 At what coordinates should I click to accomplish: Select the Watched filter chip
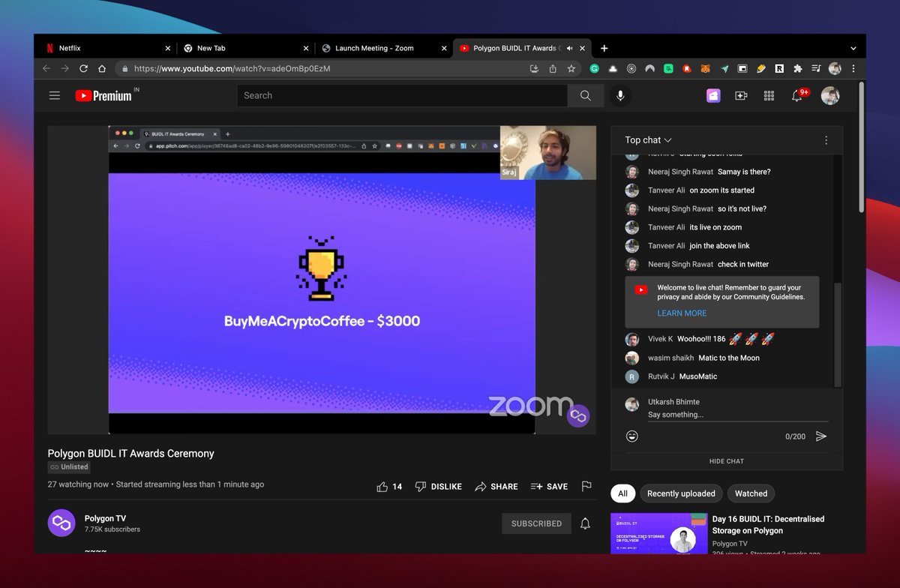pos(751,493)
